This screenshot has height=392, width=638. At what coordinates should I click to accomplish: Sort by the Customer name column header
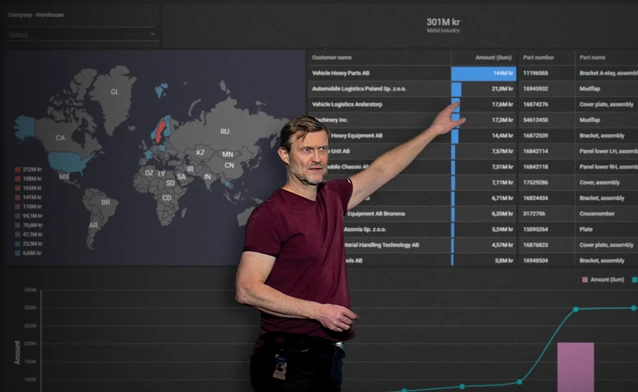tap(332, 57)
